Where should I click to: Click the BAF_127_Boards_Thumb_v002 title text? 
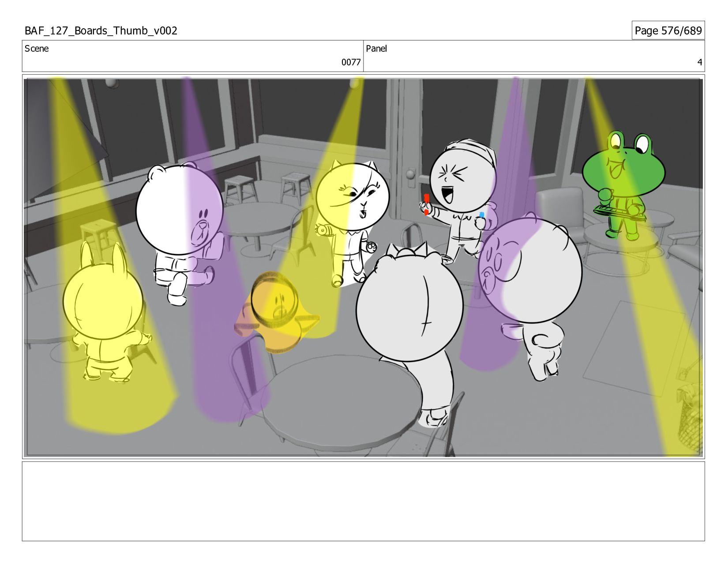point(101,30)
